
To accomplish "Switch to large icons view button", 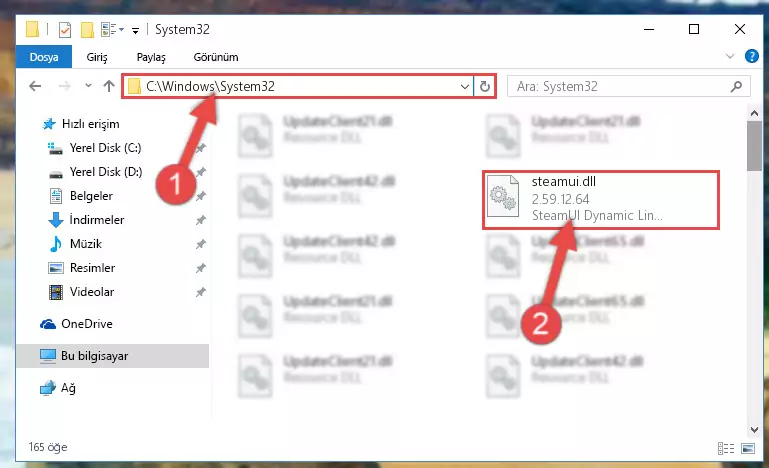I will pos(748,448).
